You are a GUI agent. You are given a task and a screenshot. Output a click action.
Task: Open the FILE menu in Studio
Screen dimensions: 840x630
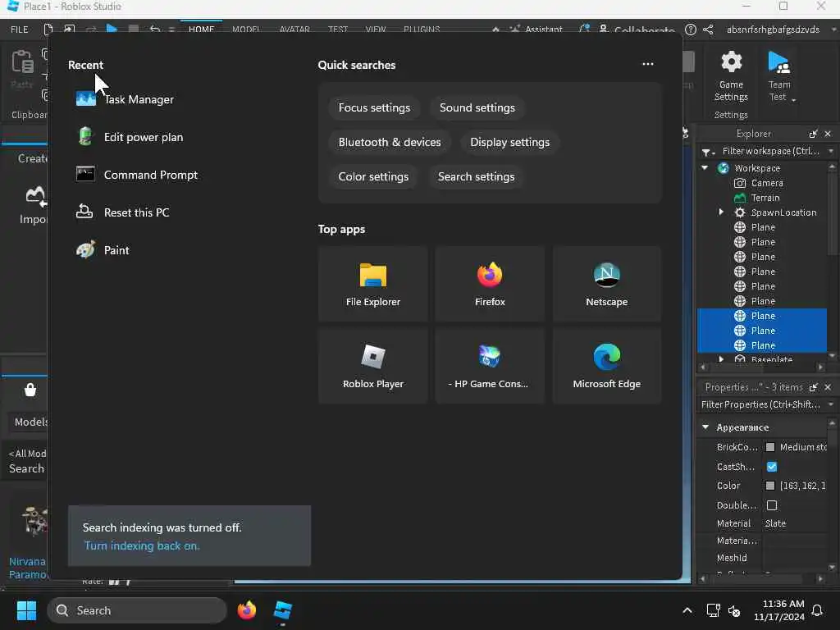(20, 30)
